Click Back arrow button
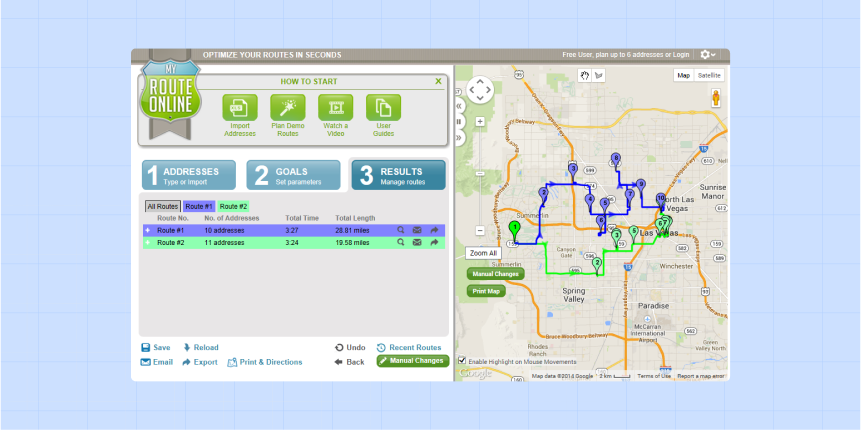 tap(349, 362)
